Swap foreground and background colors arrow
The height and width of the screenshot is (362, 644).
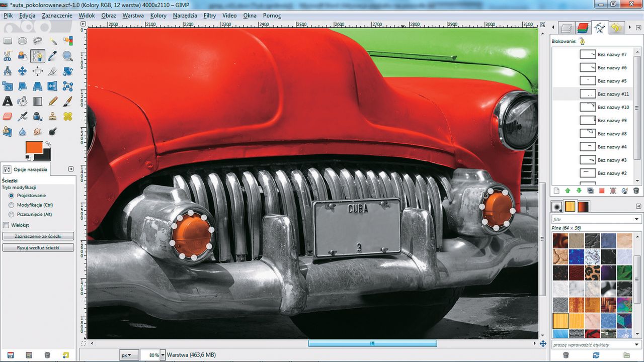click(48, 143)
